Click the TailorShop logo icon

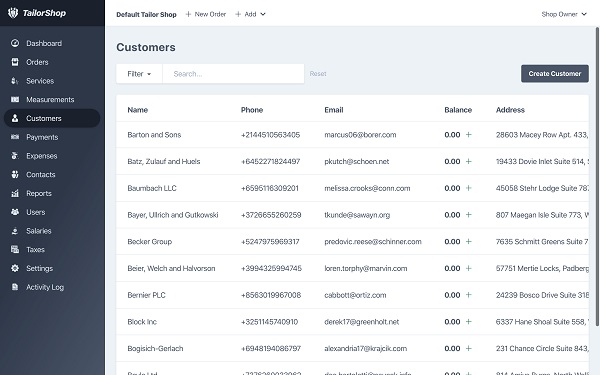tap(13, 13)
